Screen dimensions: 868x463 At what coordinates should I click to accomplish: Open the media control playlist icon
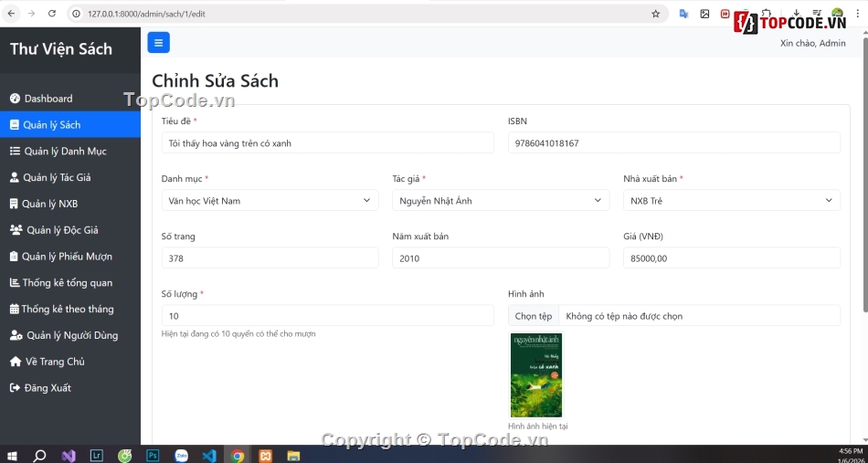click(817, 14)
